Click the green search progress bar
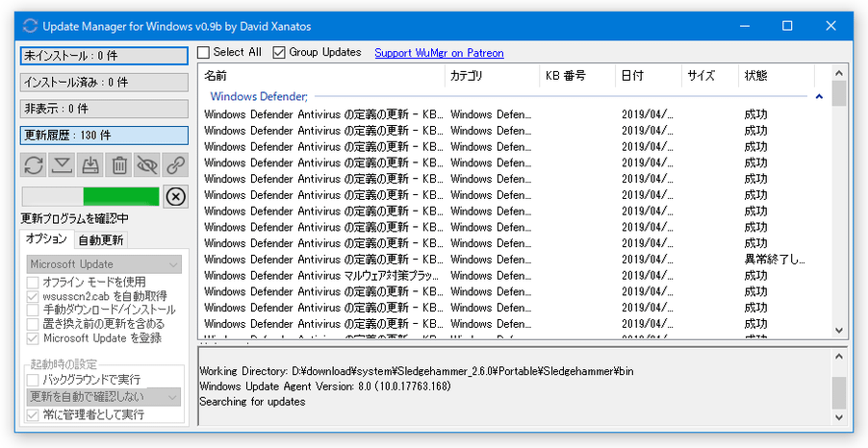 90,196
